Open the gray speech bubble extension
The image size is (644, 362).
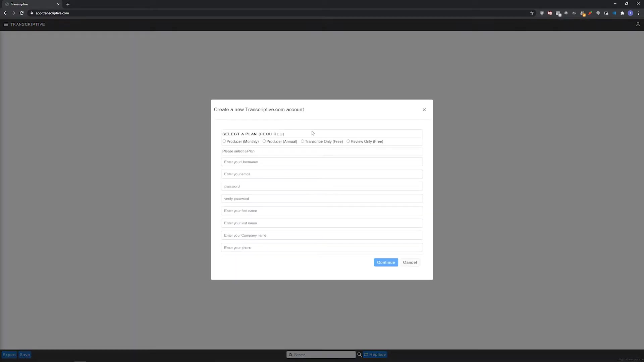point(598,13)
